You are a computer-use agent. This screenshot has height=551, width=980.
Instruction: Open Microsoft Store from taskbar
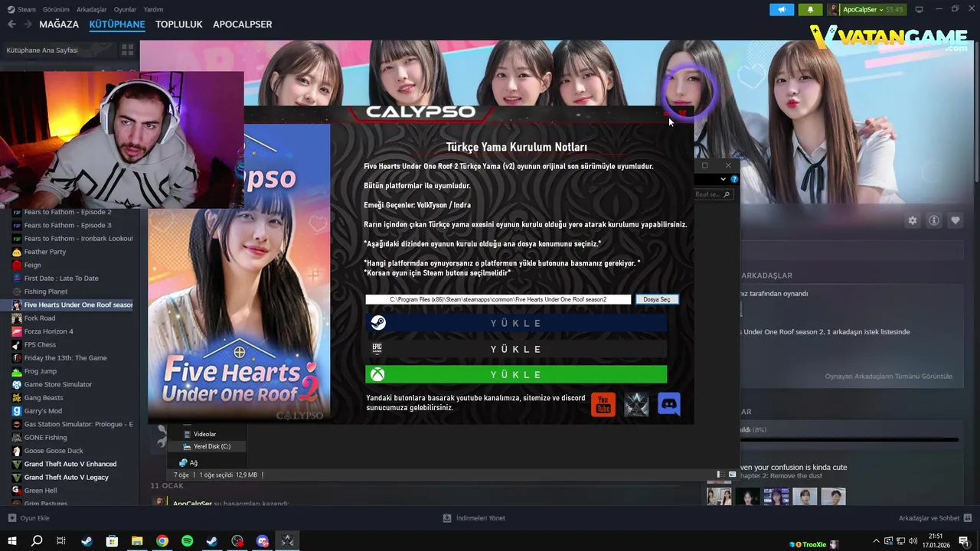[112, 541]
